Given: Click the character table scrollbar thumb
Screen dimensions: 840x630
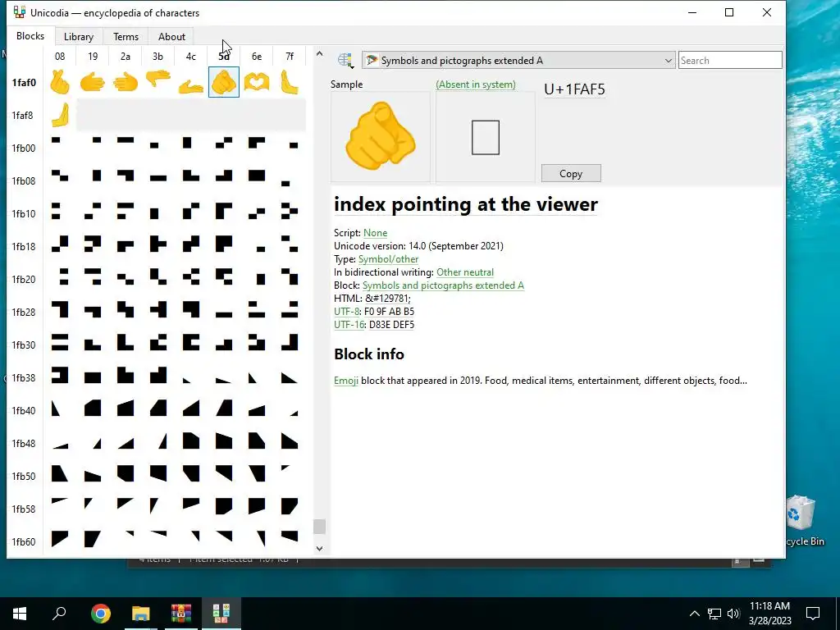Looking at the screenshot, I should [319, 527].
